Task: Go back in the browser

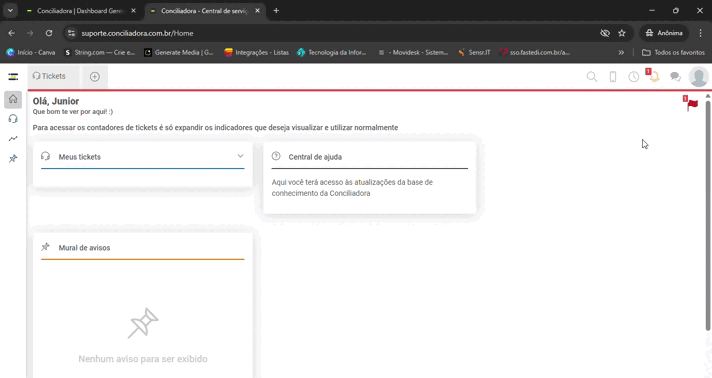Action: pyautogui.click(x=11, y=33)
